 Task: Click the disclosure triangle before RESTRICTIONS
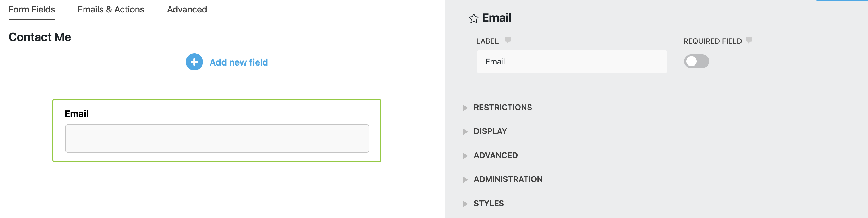coord(465,107)
